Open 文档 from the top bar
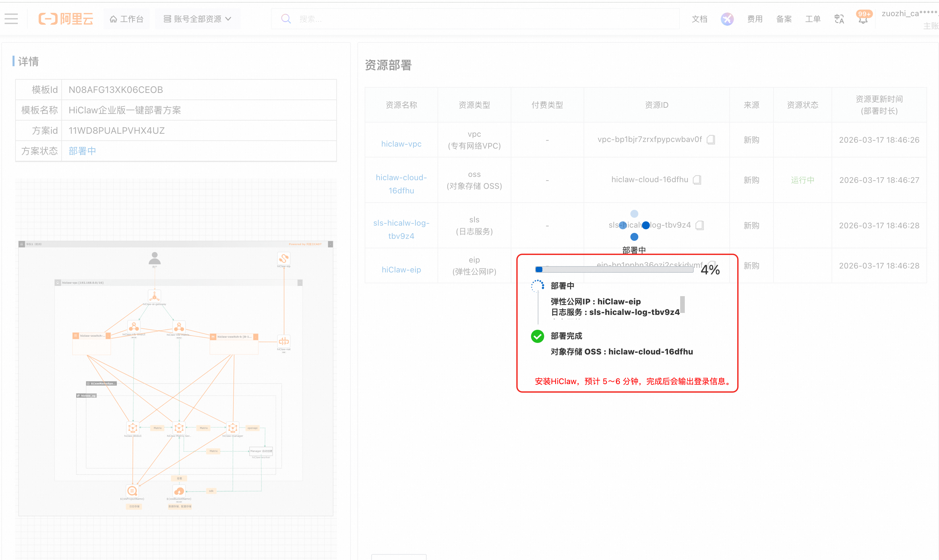Image resolution: width=939 pixels, height=560 pixels. pyautogui.click(x=699, y=19)
